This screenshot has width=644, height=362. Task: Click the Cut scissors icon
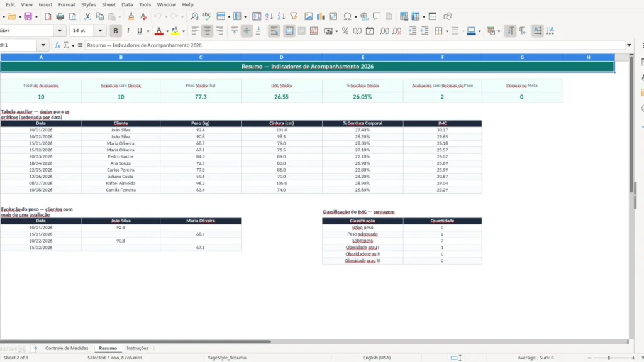click(x=87, y=16)
